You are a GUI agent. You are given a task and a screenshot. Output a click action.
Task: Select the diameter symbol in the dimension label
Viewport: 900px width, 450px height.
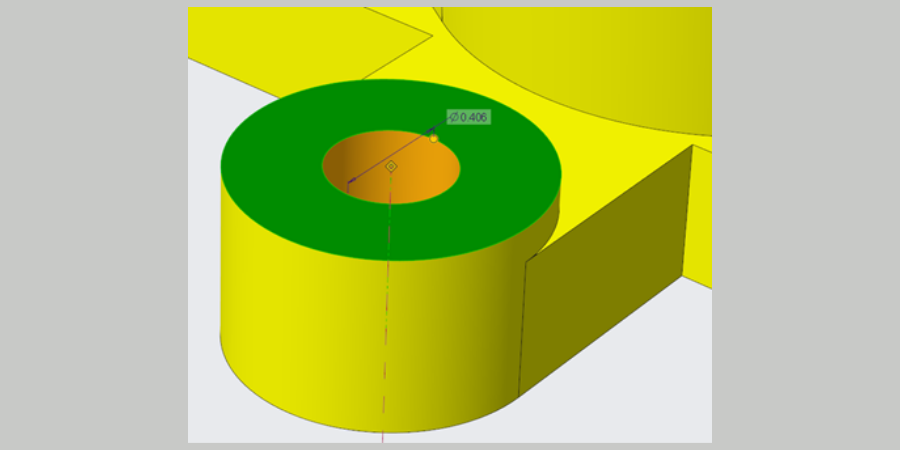pyautogui.click(x=454, y=117)
